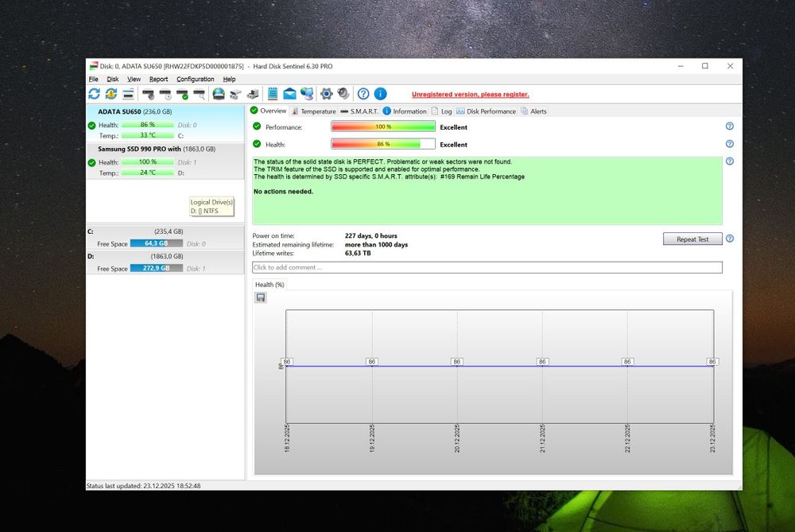Click the globe-over-disk toolbar icon
Viewport: 795px width, 532px height.
click(x=219, y=94)
